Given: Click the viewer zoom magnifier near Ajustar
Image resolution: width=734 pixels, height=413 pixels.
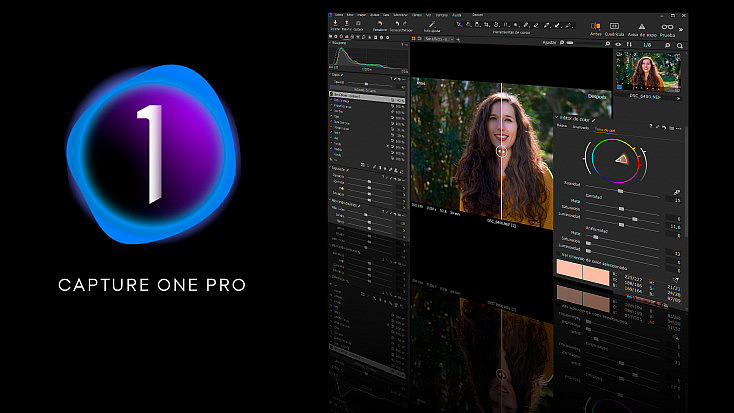Looking at the screenshot, I should click(x=562, y=43).
